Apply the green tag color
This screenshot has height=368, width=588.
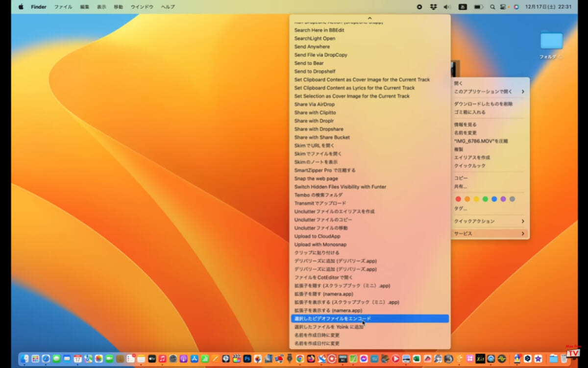(x=485, y=199)
